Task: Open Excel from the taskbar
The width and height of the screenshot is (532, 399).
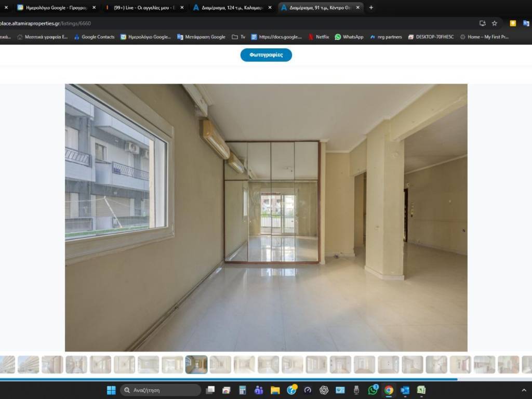Action: pyautogui.click(x=421, y=390)
